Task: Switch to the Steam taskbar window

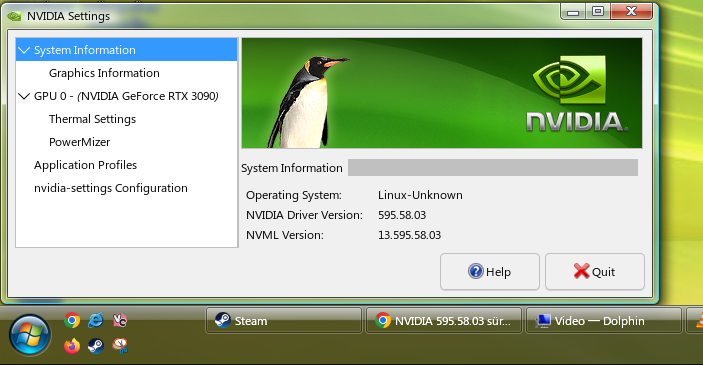Action: [284, 321]
